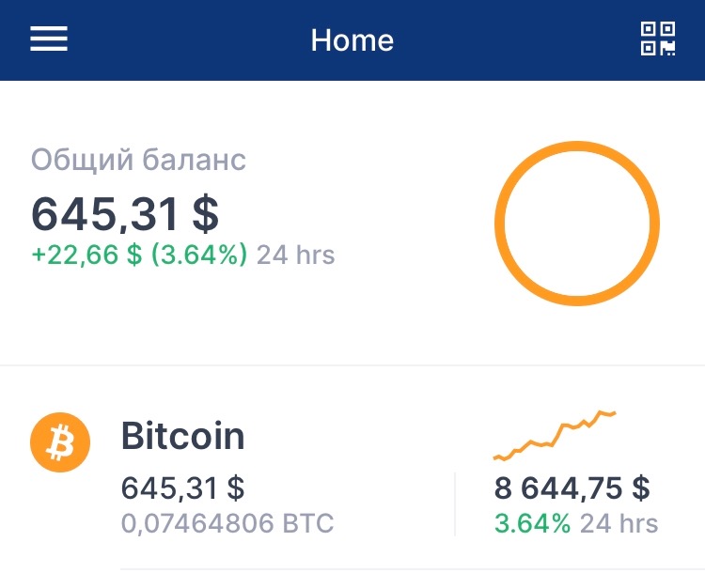
Task: Tap 24 hrs label beside Bitcoin change
Action: coord(619,524)
